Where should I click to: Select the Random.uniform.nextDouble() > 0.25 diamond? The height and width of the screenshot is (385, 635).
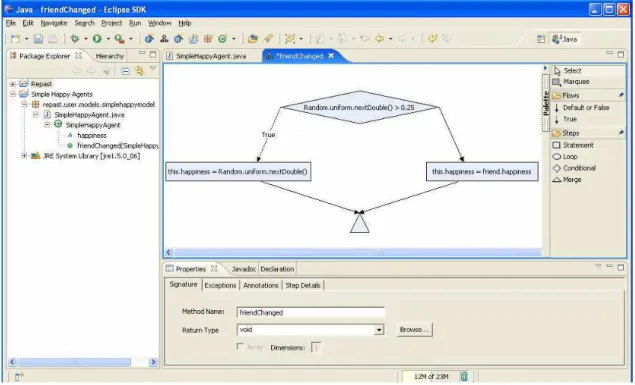(x=359, y=107)
